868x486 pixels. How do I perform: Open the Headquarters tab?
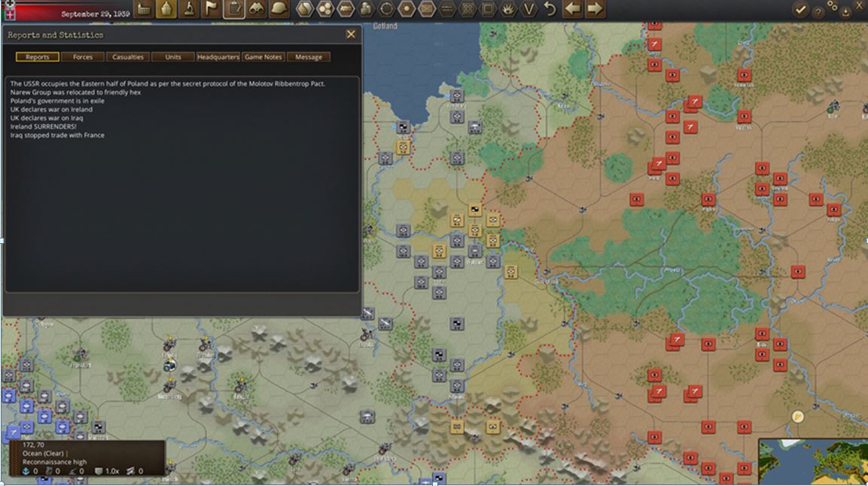218,57
